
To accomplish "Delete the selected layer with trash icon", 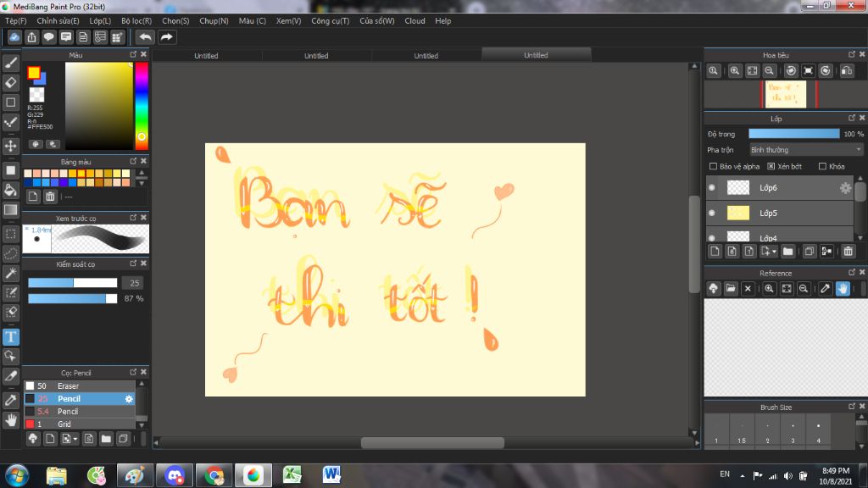I will click(x=848, y=251).
